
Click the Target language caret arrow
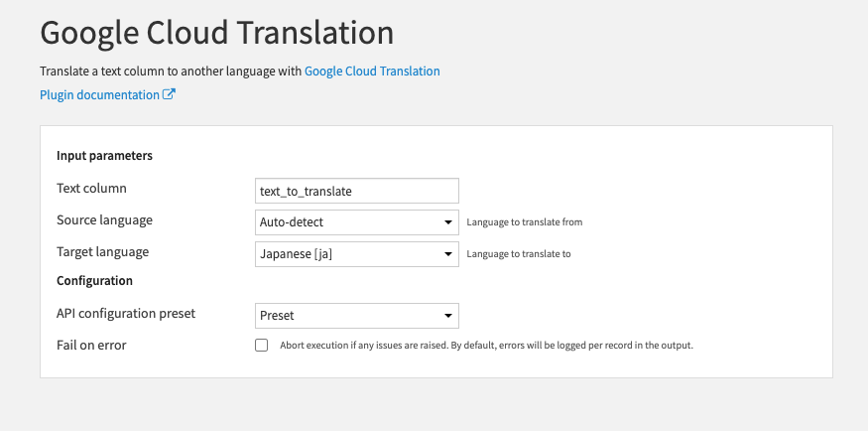(447, 254)
